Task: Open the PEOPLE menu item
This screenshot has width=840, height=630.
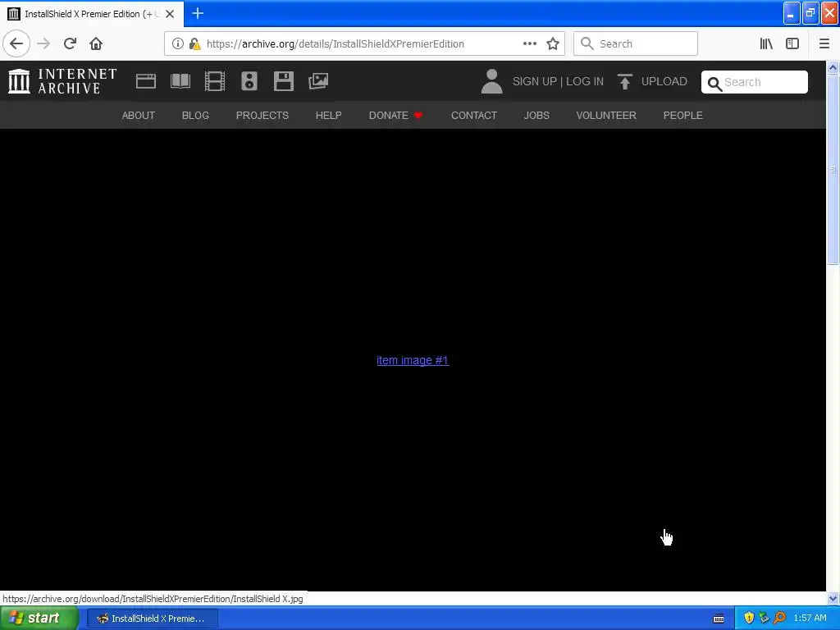Action: coord(683,115)
